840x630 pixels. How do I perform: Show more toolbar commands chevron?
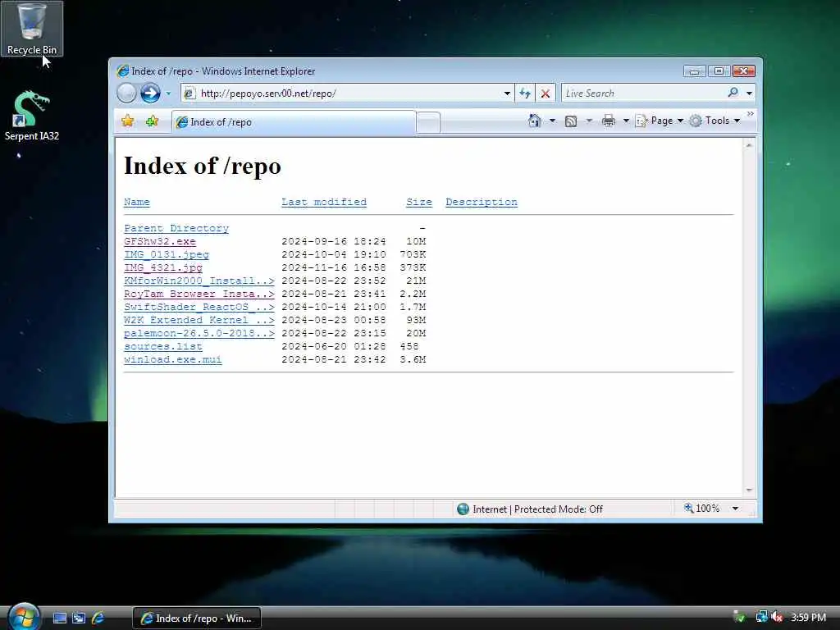(x=750, y=113)
